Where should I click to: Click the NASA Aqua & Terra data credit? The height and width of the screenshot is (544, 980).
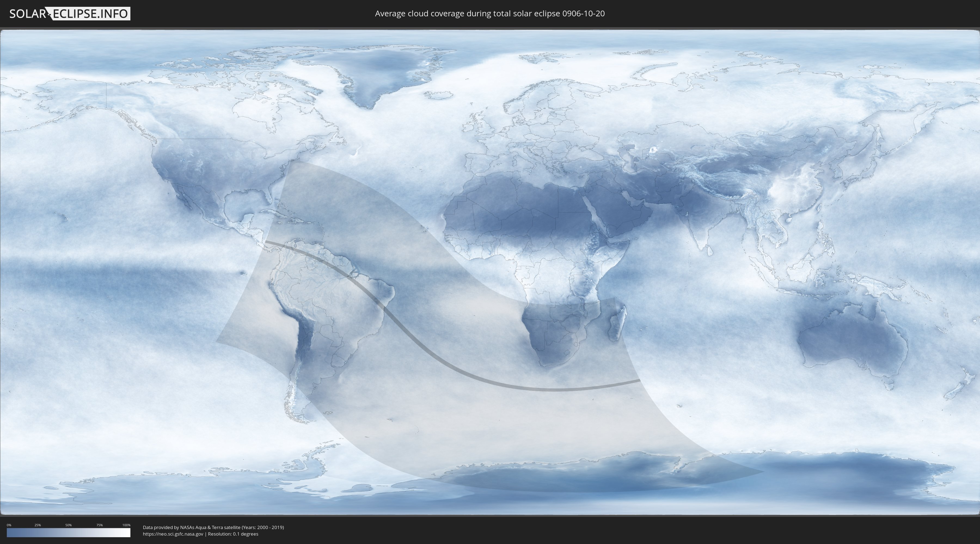click(x=213, y=527)
